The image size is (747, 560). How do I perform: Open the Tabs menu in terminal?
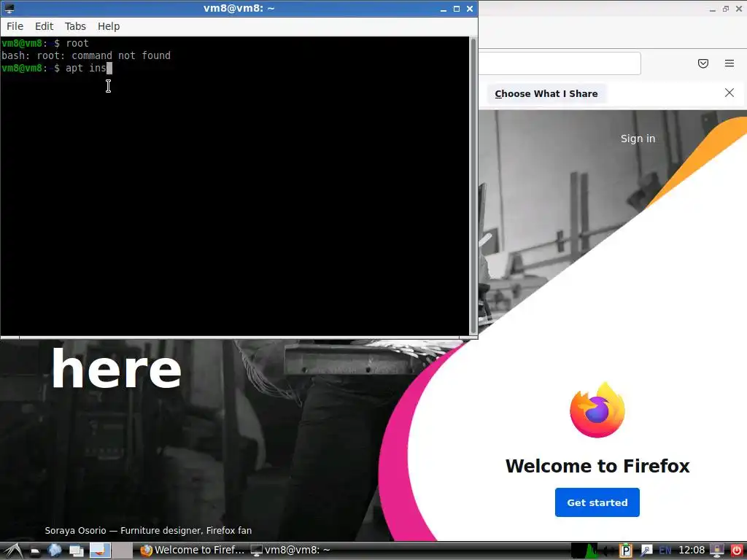point(75,26)
